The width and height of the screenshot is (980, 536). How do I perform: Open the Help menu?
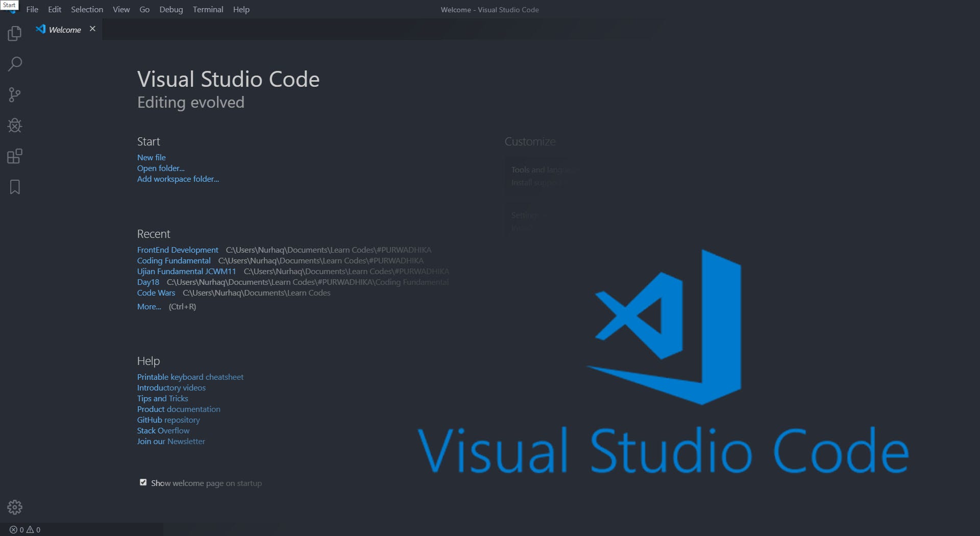click(240, 9)
